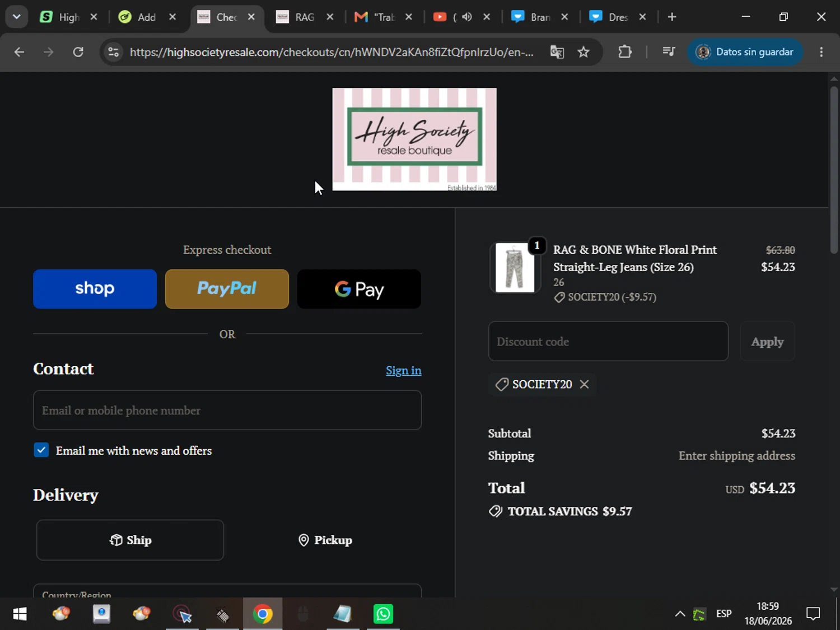The image size is (840, 630).
Task: Click the address bar URL
Action: pyautogui.click(x=332, y=52)
